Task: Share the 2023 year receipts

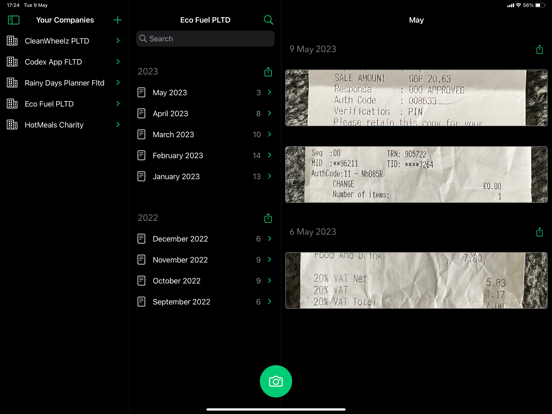Action: 268,72
